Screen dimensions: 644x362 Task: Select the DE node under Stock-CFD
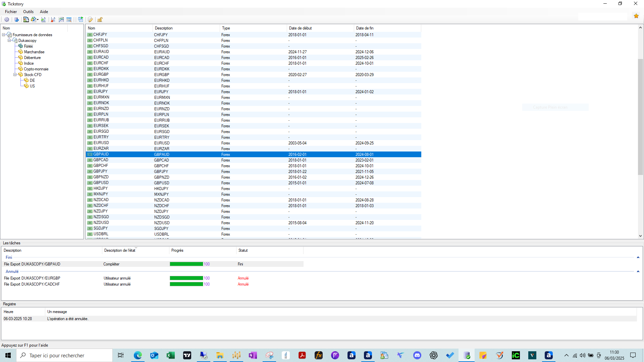point(32,80)
